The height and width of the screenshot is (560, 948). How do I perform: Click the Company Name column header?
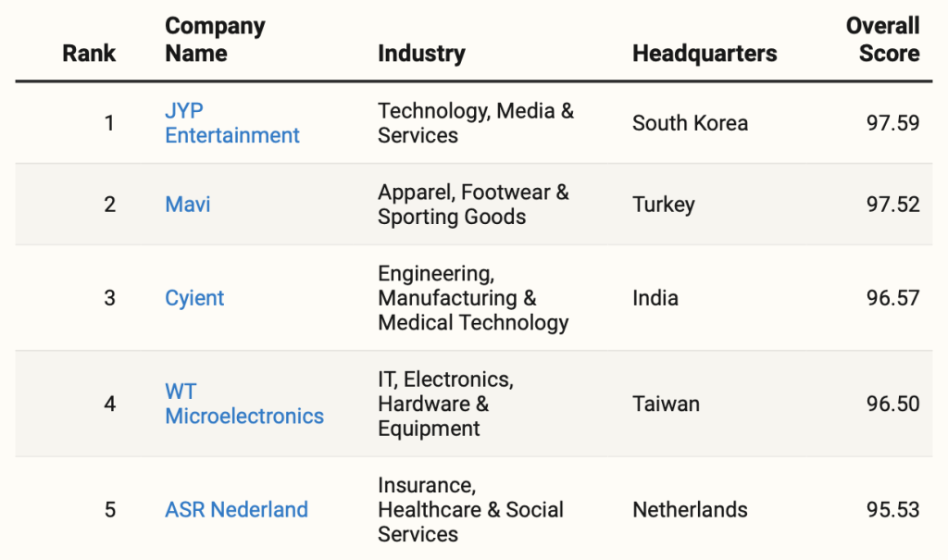click(x=215, y=40)
